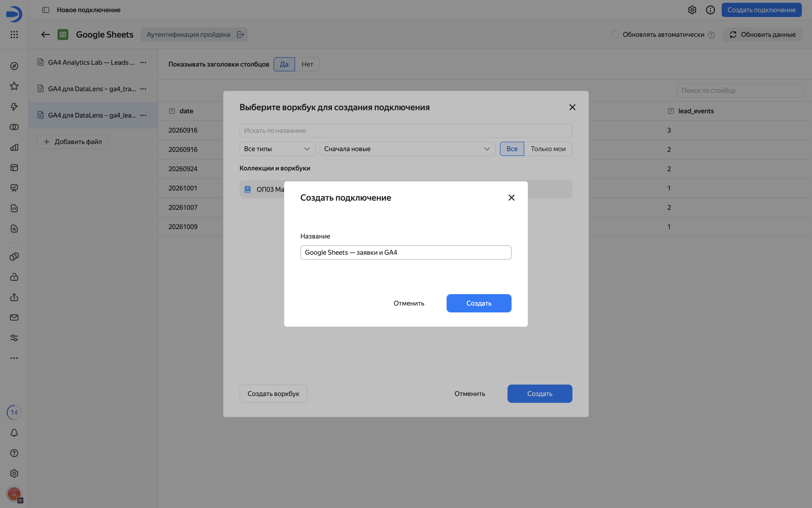Toggle the sidebar panel icon near title
Viewport: 812px width, 508px height.
[46, 10]
